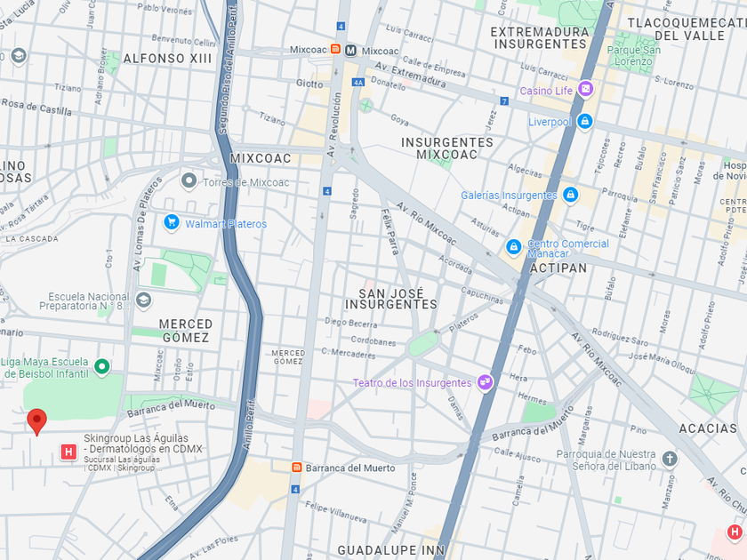
Task: Click the red location pin marker
Action: (36, 421)
